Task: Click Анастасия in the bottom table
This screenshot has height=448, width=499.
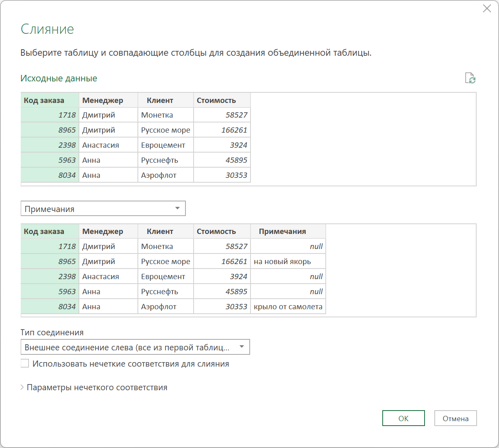Action: tap(108, 277)
